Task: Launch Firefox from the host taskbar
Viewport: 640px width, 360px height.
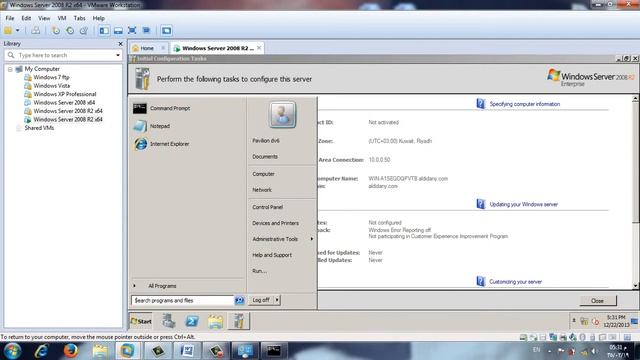Action: click(71, 351)
